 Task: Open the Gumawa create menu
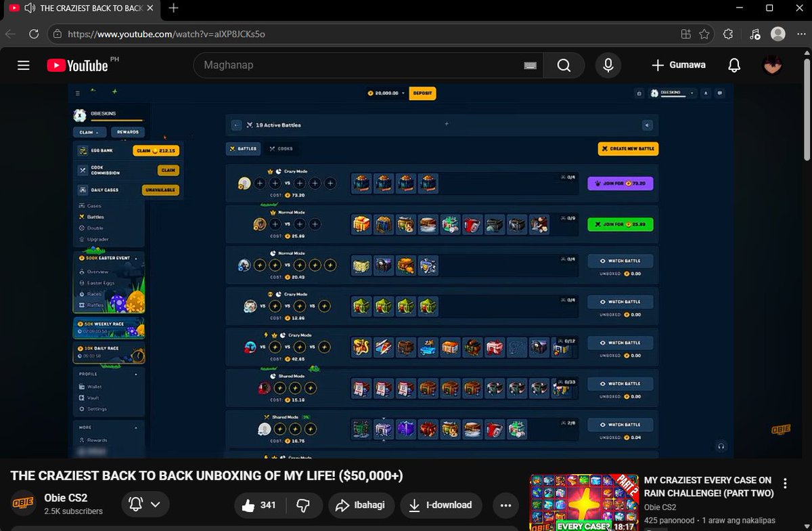[678, 65]
